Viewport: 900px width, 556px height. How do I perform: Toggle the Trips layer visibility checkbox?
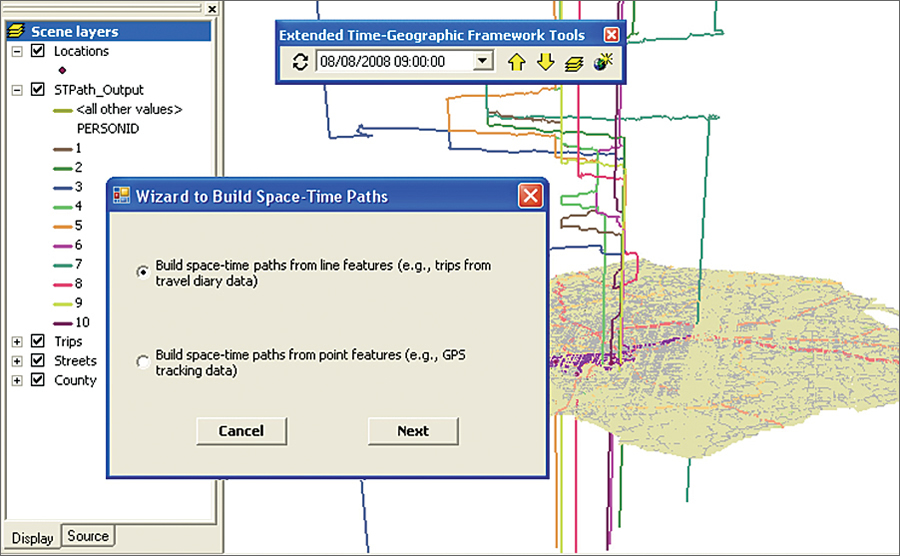click(x=38, y=341)
